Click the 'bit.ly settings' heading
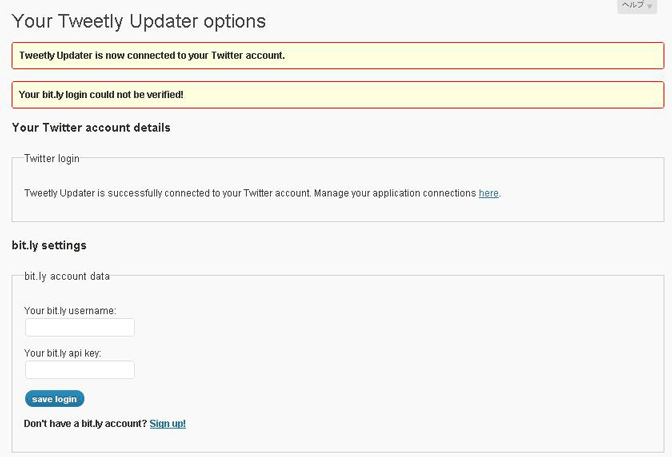The height and width of the screenshot is (457, 672). click(x=49, y=246)
